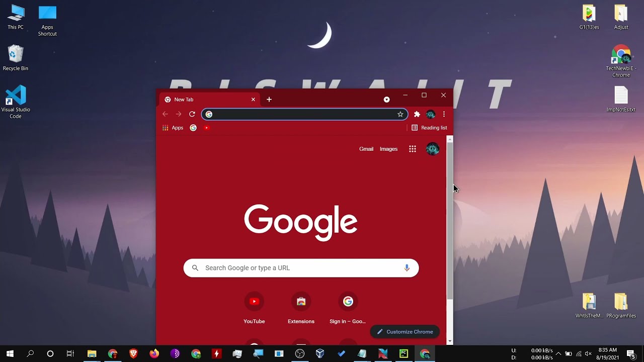
Task: Open the Gmail link
Action: tap(366, 149)
